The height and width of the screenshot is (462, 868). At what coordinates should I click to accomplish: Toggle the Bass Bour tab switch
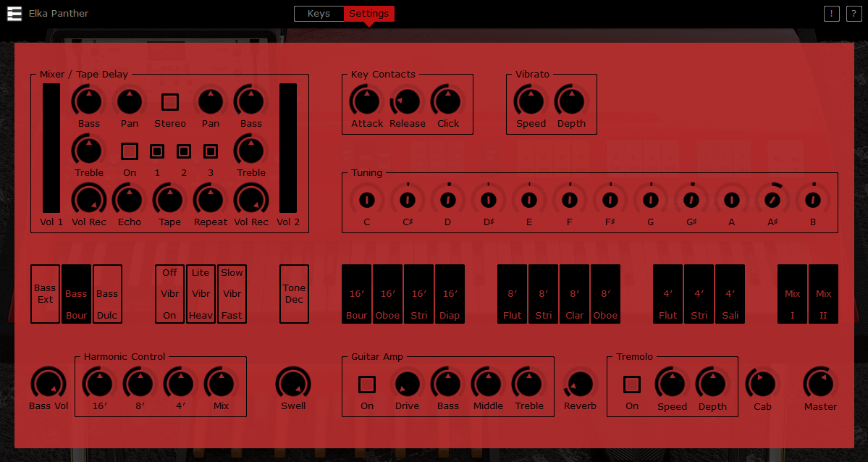click(x=77, y=294)
